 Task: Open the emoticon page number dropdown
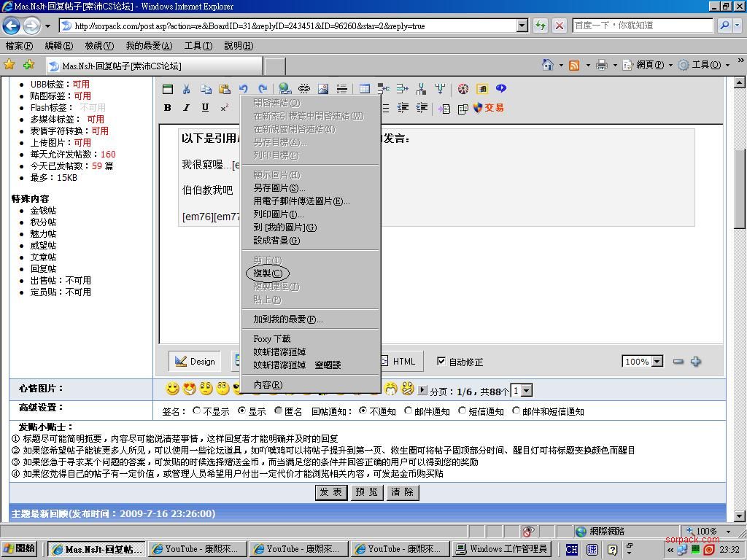527,391
